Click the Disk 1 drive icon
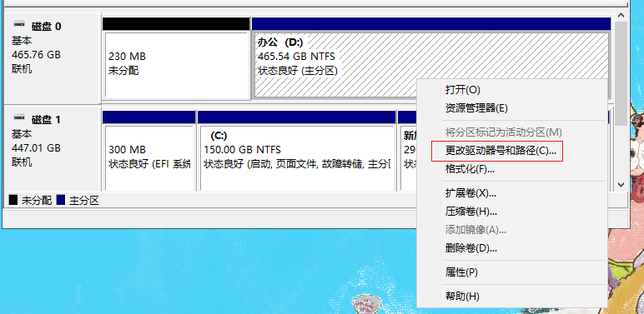 click(18, 117)
